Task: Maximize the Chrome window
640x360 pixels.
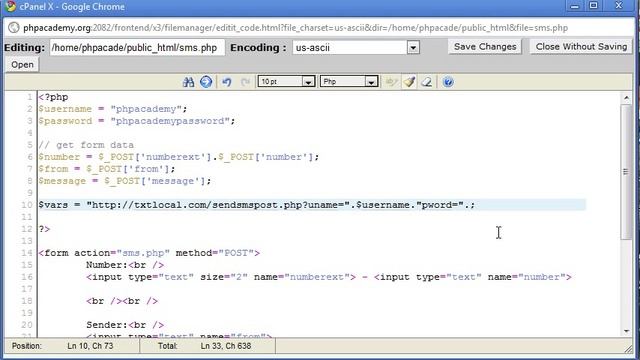Action: pyautogui.click(x=593, y=6)
